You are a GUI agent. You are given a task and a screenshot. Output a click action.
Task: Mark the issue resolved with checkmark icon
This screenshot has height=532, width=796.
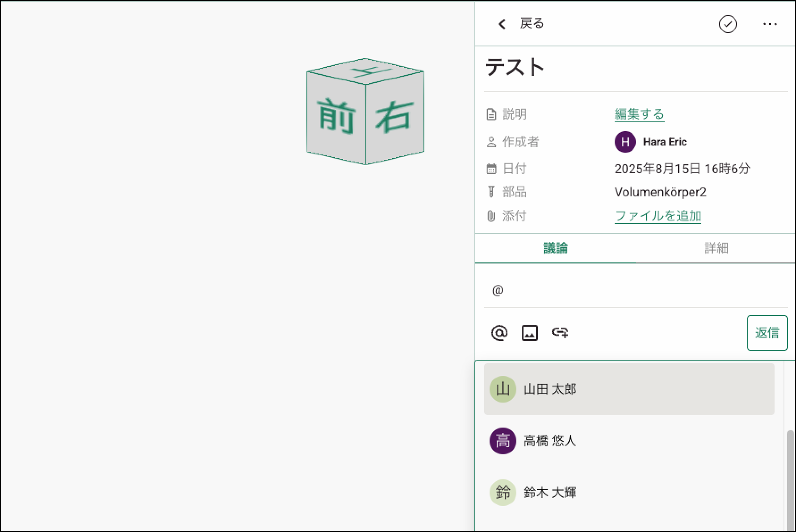(x=728, y=24)
